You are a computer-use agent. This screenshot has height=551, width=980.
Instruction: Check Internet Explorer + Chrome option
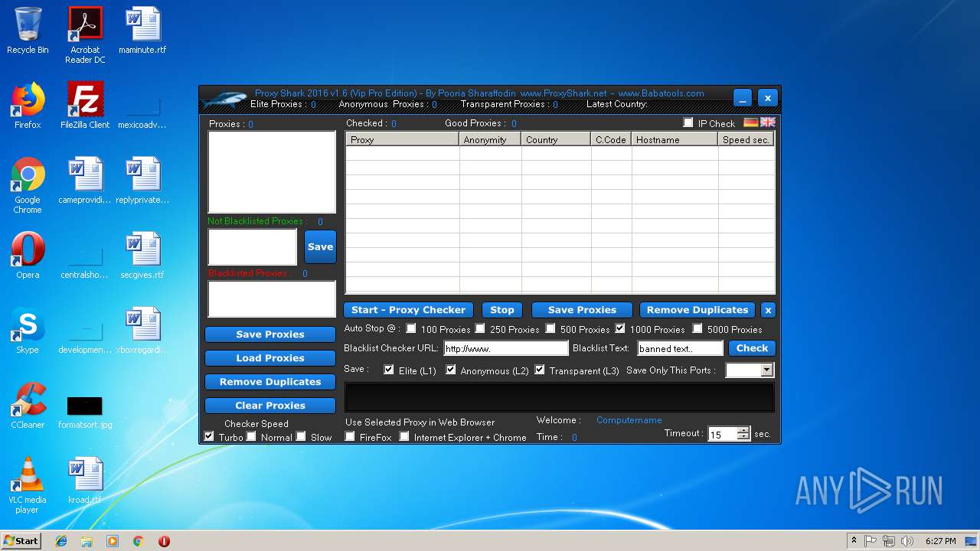click(404, 436)
